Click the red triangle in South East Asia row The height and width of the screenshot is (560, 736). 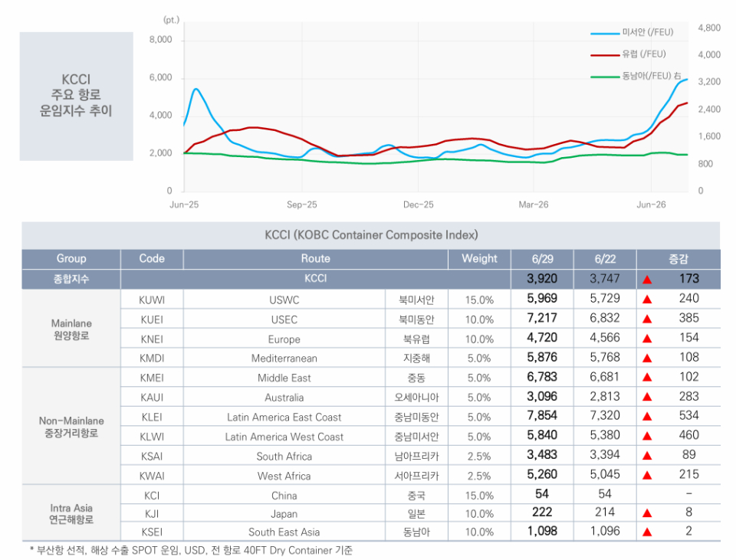pyautogui.click(x=647, y=532)
